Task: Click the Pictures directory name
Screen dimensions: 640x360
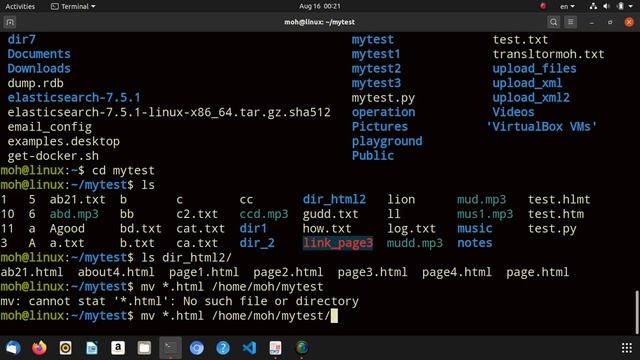Action: pyautogui.click(x=380, y=127)
